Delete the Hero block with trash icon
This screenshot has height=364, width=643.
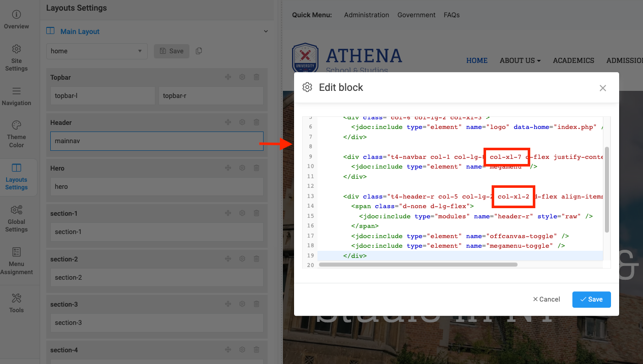pyautogui.click(x=256, y=168)
